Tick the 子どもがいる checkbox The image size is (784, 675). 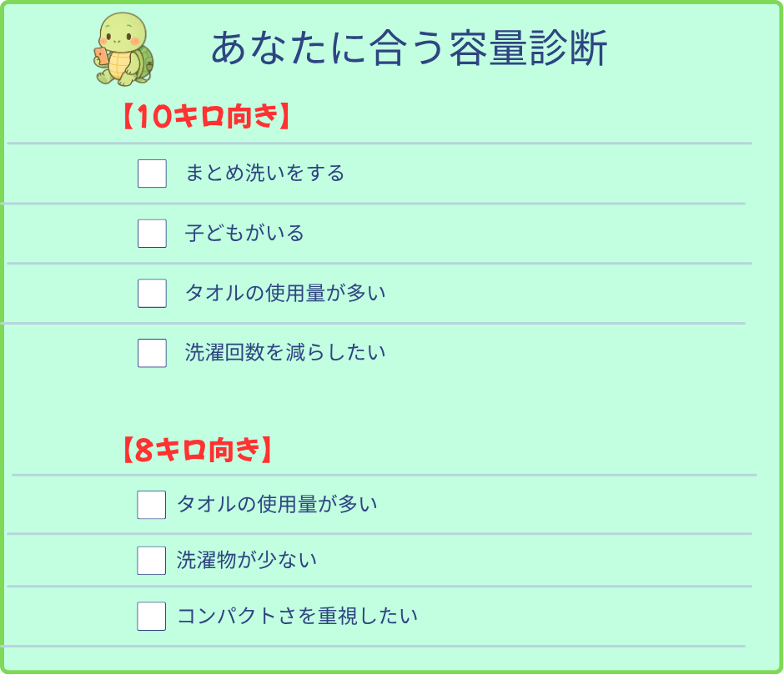click(152, 234)
